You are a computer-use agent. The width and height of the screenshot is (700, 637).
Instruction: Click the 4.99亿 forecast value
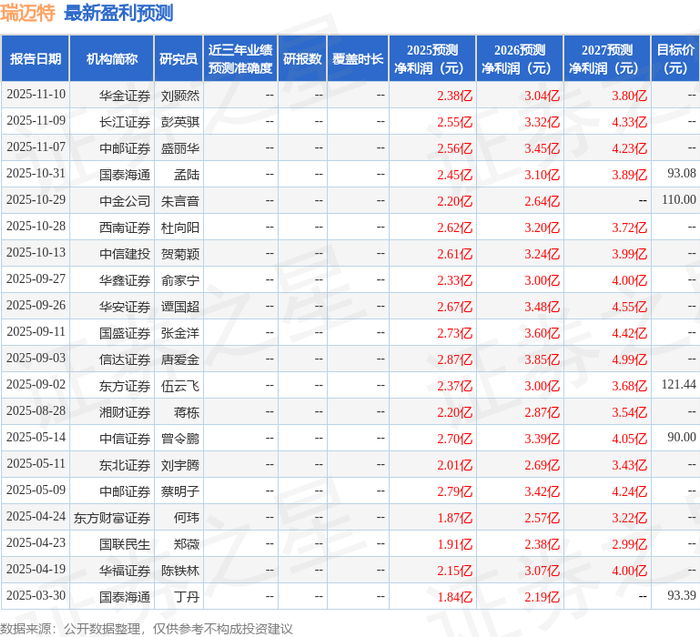(629, 359)
